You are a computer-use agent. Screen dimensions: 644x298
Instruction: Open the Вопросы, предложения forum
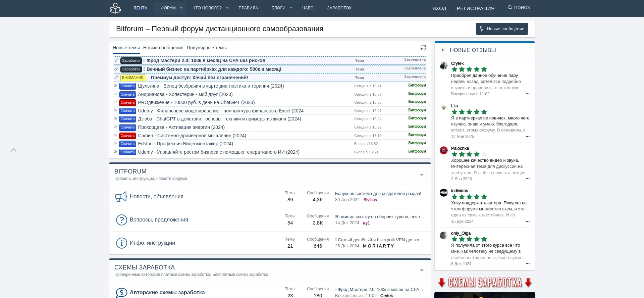coord(159,220)
